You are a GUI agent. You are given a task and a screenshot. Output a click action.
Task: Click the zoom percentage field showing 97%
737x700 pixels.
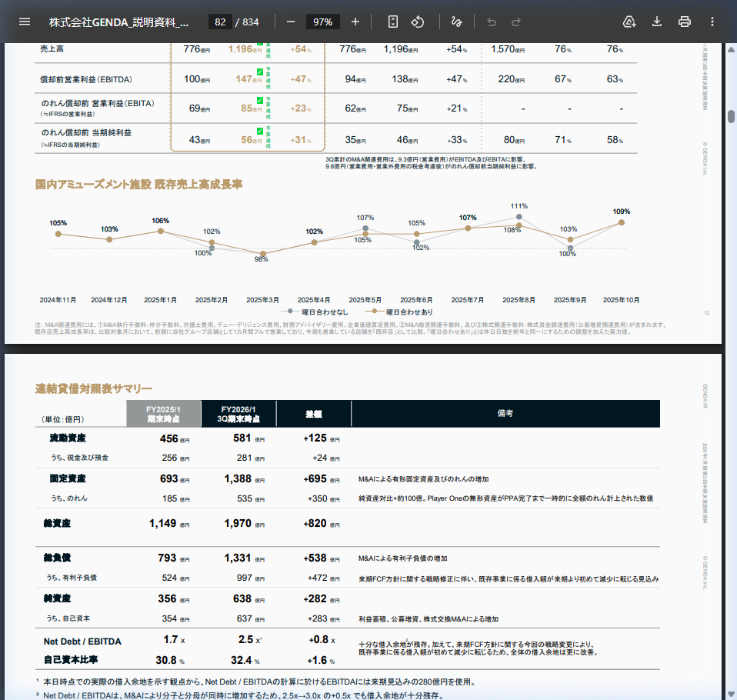[x=322, y=22]
